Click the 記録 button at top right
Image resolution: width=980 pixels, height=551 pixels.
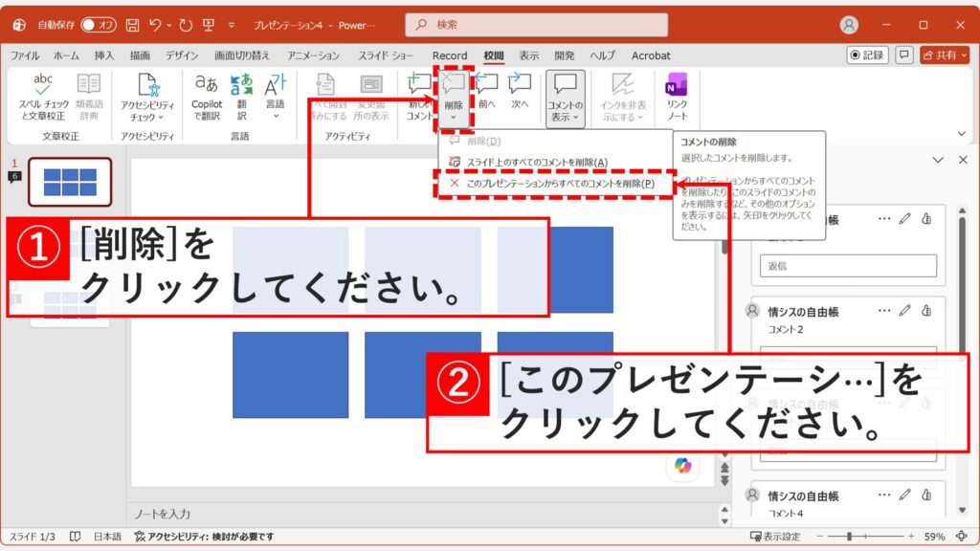tap(867, 55)
